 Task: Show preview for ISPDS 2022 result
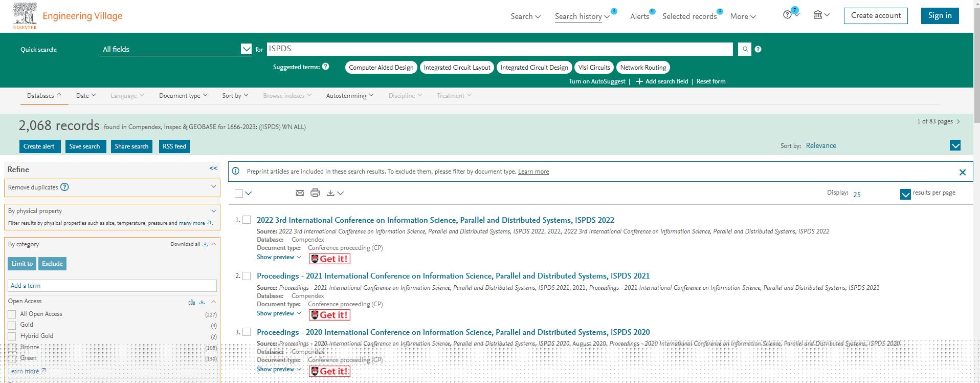pos(279,257)
